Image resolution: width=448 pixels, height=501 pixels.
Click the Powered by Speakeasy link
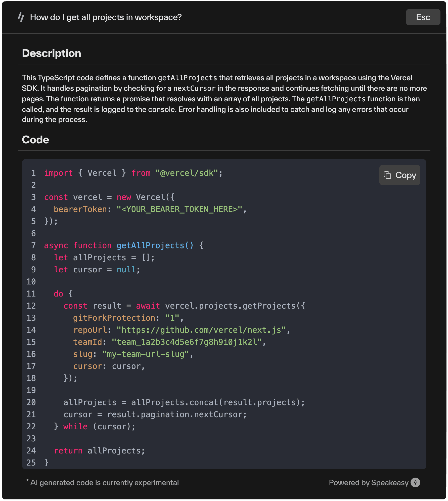(369, 483)
